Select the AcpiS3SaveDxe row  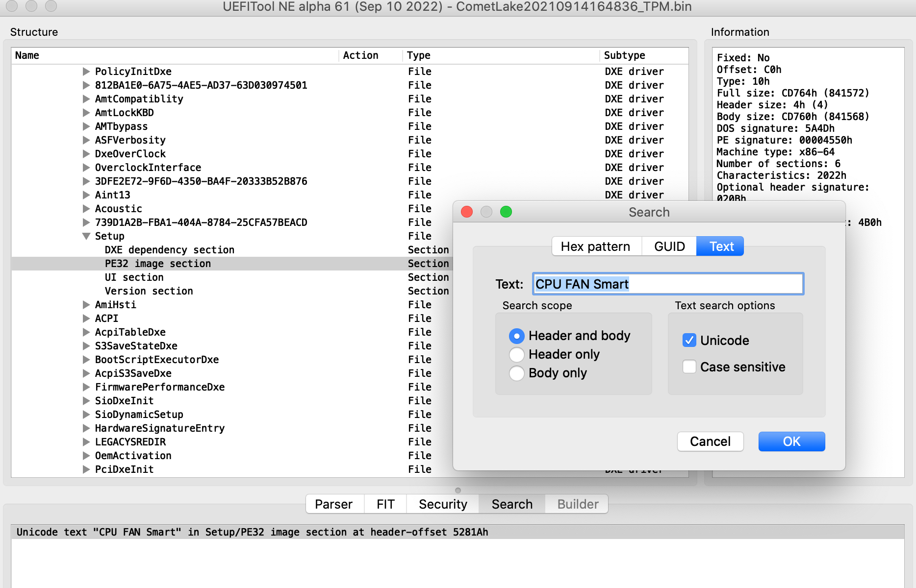232,373
